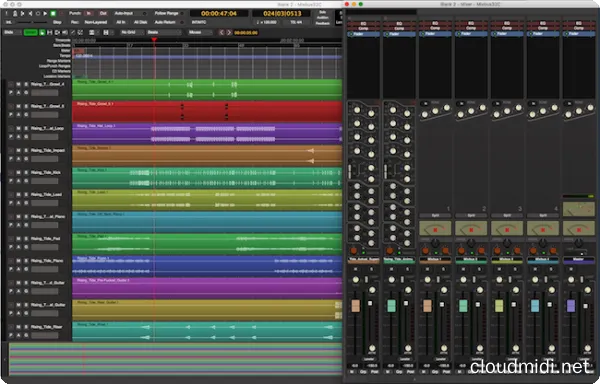Select the Grab/object hand tool

[x=42, y=33]
